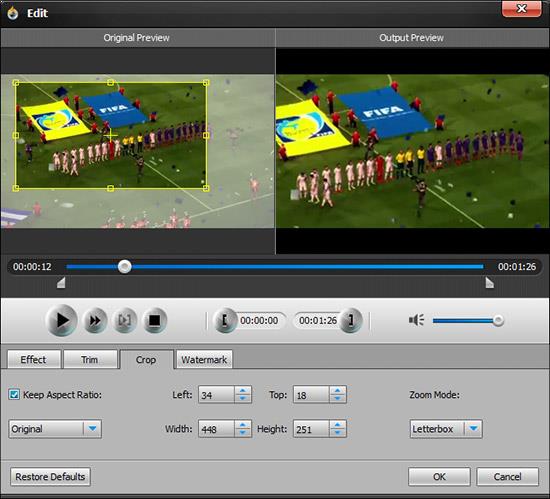Click the left-middle crop handle
Viewport: 550px width, 499px height.
pyautogui.click(x=16, y=135)
